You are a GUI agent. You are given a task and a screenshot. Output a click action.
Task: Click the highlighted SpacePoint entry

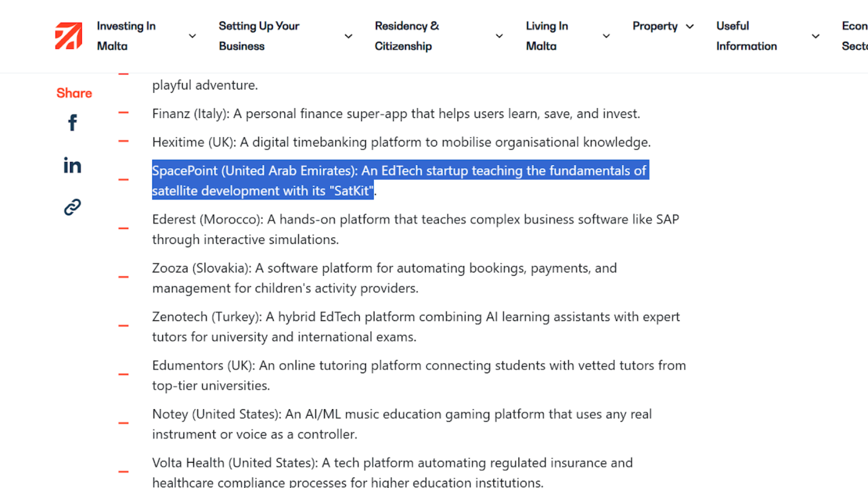401,180
